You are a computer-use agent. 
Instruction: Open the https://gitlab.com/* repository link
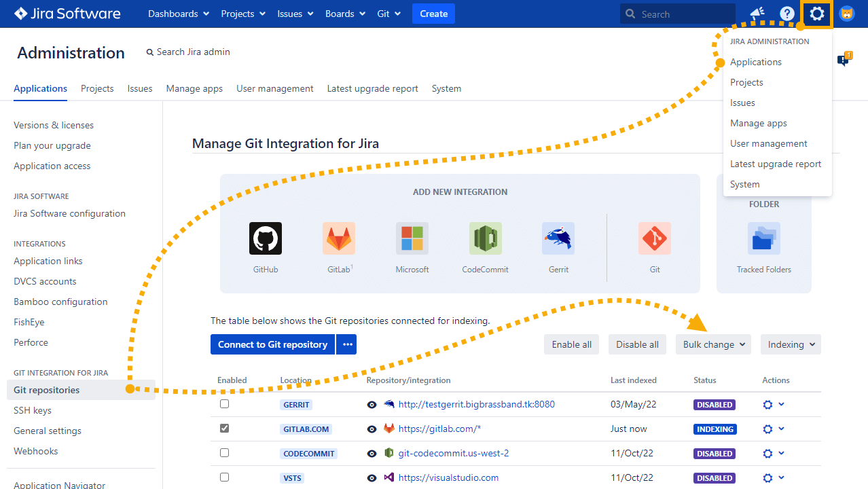(x=439, y=429)
